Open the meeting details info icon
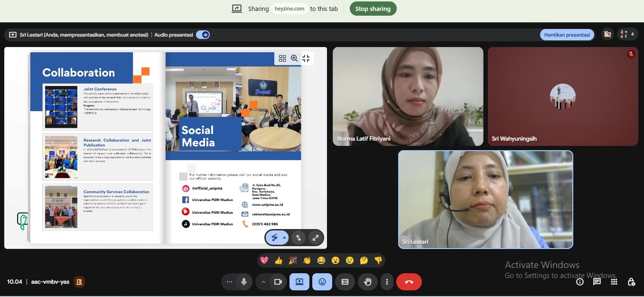644x297 pixels. 580,282
